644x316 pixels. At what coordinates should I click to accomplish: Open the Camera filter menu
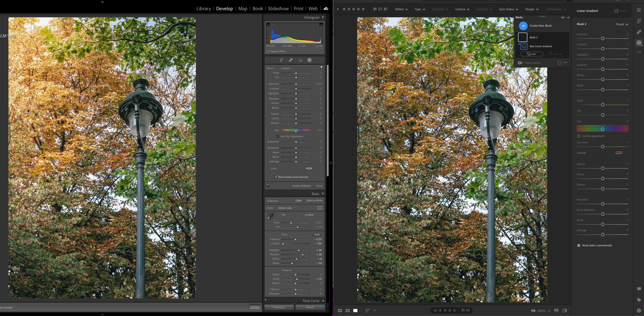pyautogui.click(x=462, y=9)
